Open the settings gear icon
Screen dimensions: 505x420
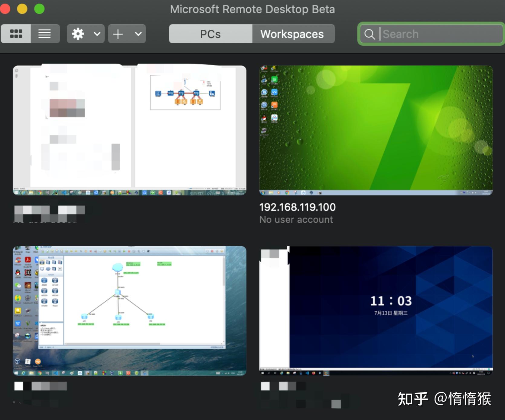click(x=78, y=34)
